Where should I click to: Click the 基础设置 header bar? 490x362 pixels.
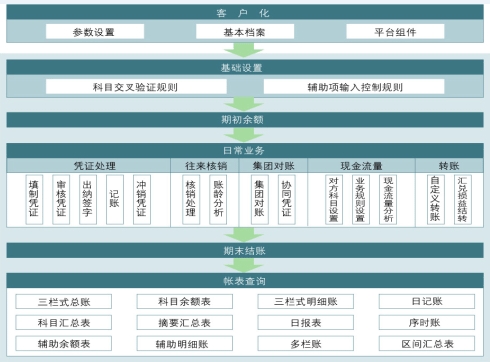(245, 67)
